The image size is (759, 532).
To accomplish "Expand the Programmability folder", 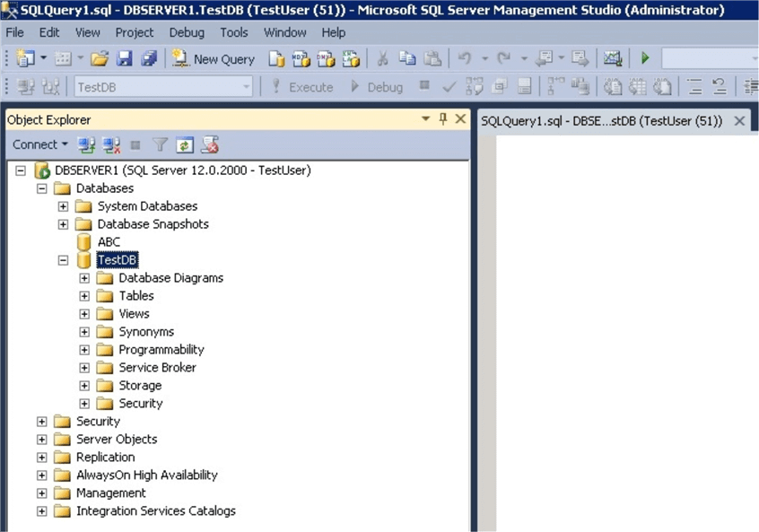I will [84, 350].
